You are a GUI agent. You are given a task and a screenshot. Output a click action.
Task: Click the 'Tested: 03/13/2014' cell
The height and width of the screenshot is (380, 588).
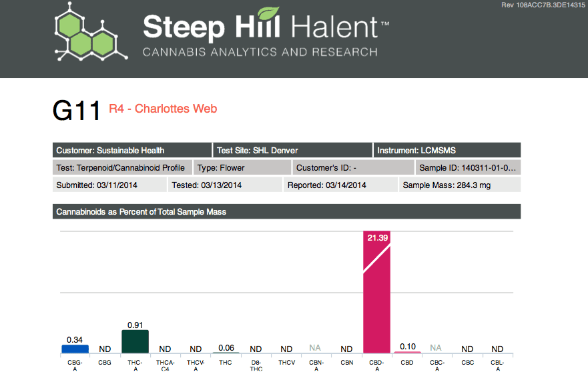225,185
